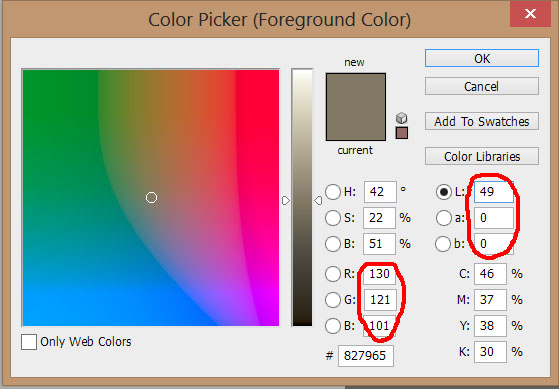The height and width of the screenshot is (389, 559).
Task: Select the G green radio button
Action: pos(332,300)
